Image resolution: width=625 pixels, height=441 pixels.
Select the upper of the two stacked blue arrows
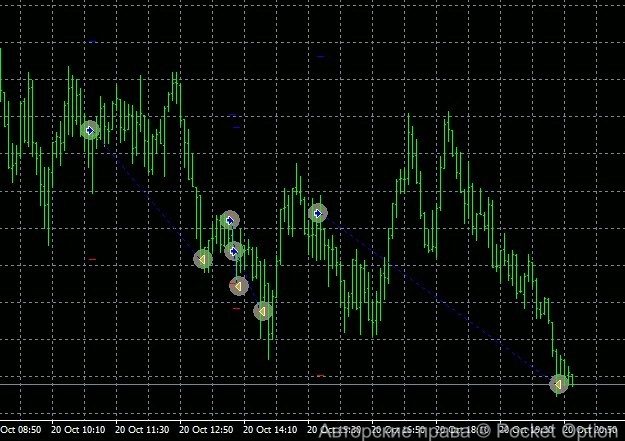pos(230,220)
